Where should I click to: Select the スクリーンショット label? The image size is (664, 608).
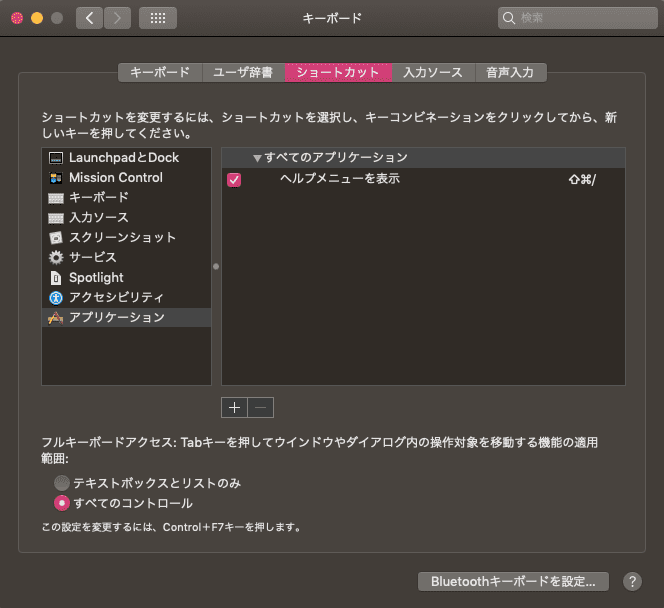pos(122,237)
